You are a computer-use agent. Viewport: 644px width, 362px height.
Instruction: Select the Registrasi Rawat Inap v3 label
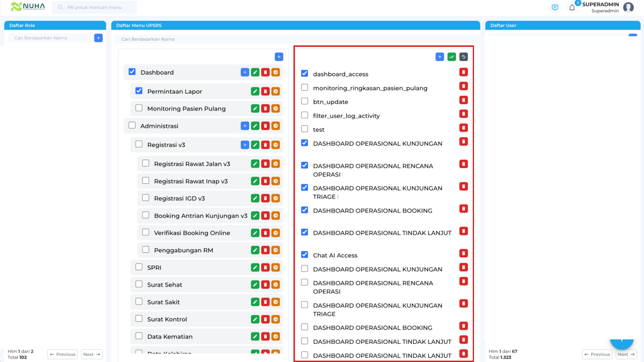click(x=191, y=181)
